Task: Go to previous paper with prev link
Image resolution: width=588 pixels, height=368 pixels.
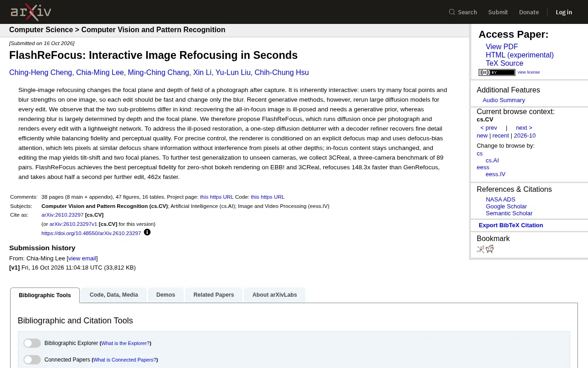Action: pos(489,128)
